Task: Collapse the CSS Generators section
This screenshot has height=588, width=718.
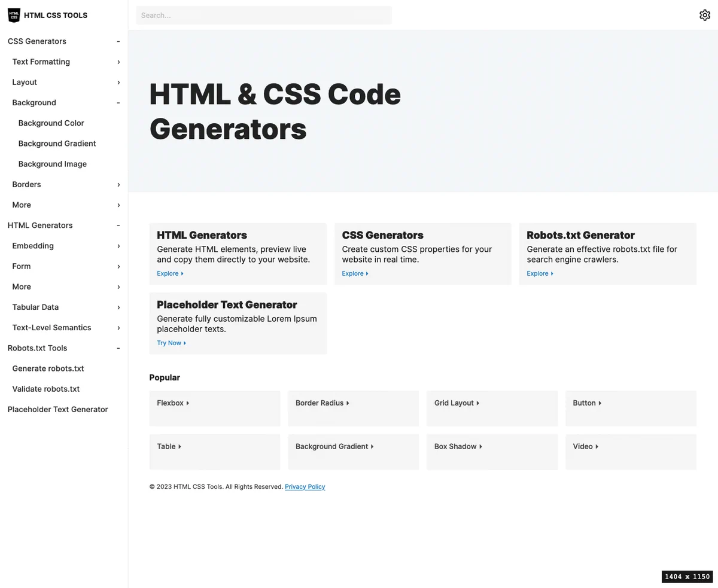Action: [118, 41]
